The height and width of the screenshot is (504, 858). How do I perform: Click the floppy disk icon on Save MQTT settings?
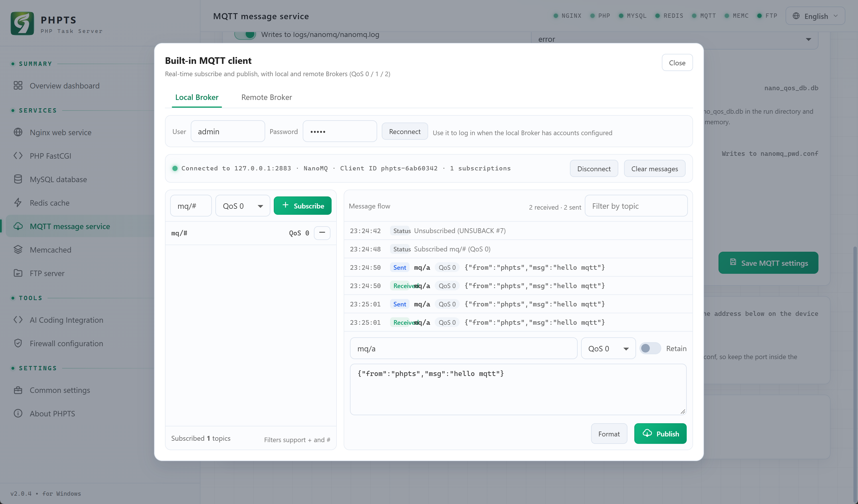click(733, 262)
